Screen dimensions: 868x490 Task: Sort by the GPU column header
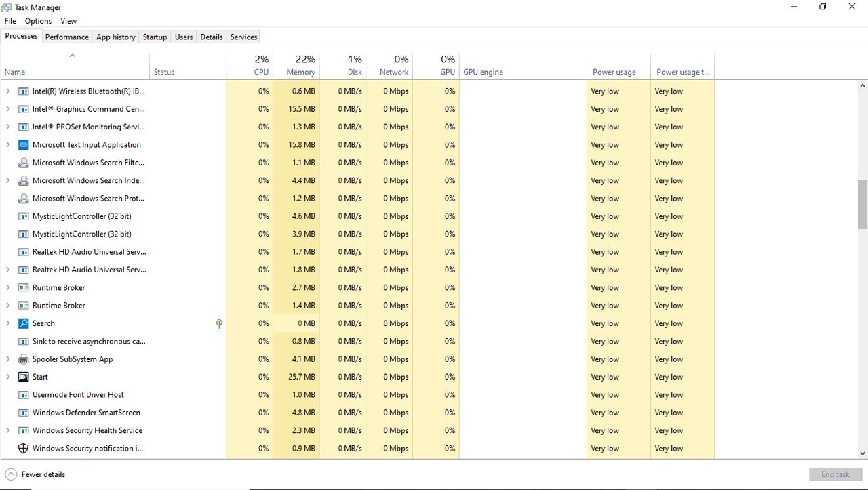[435, 66]
